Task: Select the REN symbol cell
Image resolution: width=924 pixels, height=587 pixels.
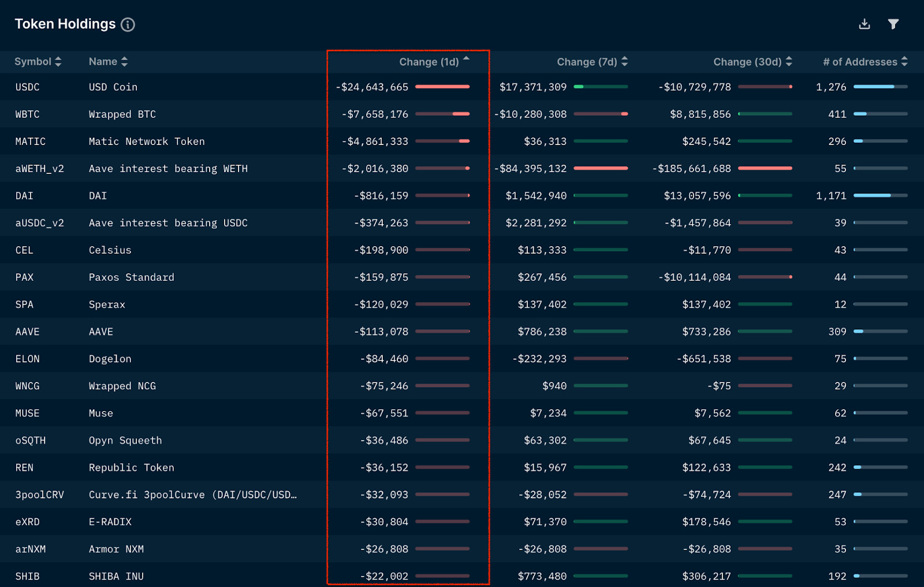Action: pos(24,467)
